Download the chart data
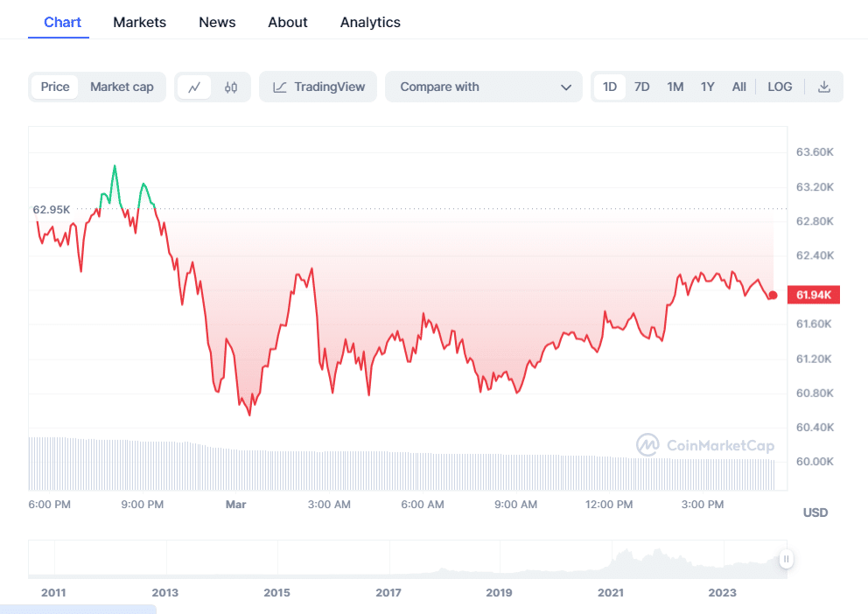 pos(823,87)
